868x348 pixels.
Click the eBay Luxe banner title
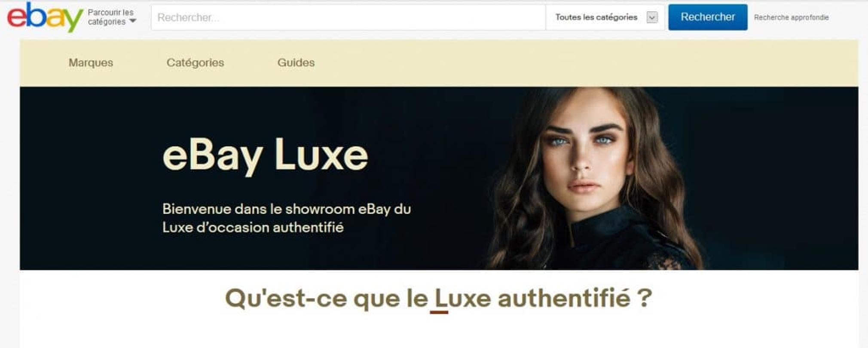pos(265,156)
